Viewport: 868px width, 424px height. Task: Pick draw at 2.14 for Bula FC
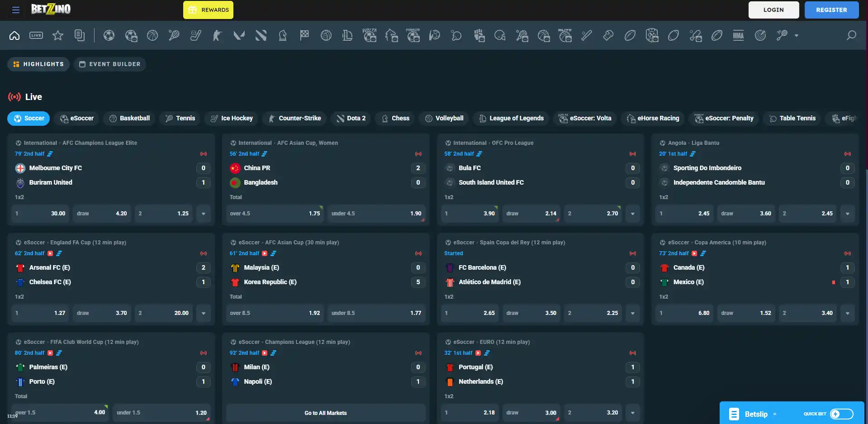[x=531, y=214]
